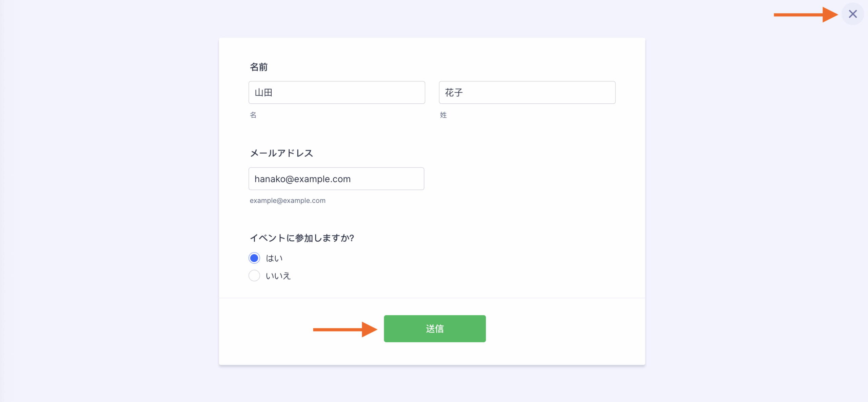This screenshot has width=868, height=402.
Task: Select the はい radio button
Action: [254, 258]
